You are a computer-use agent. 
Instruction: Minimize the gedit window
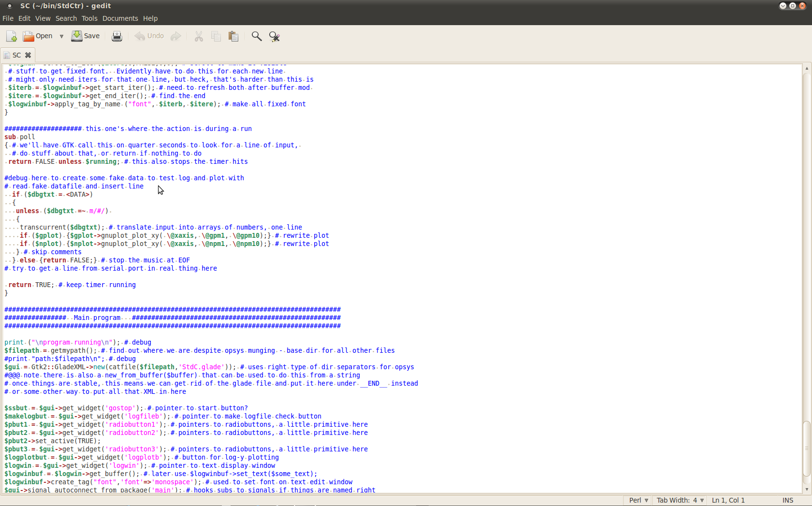coord(783,6)
